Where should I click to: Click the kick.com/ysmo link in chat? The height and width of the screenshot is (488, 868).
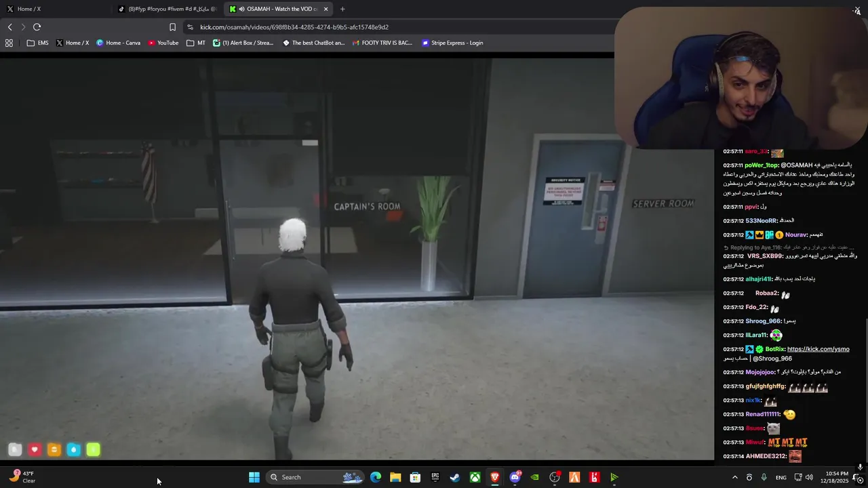pos(818,349)
